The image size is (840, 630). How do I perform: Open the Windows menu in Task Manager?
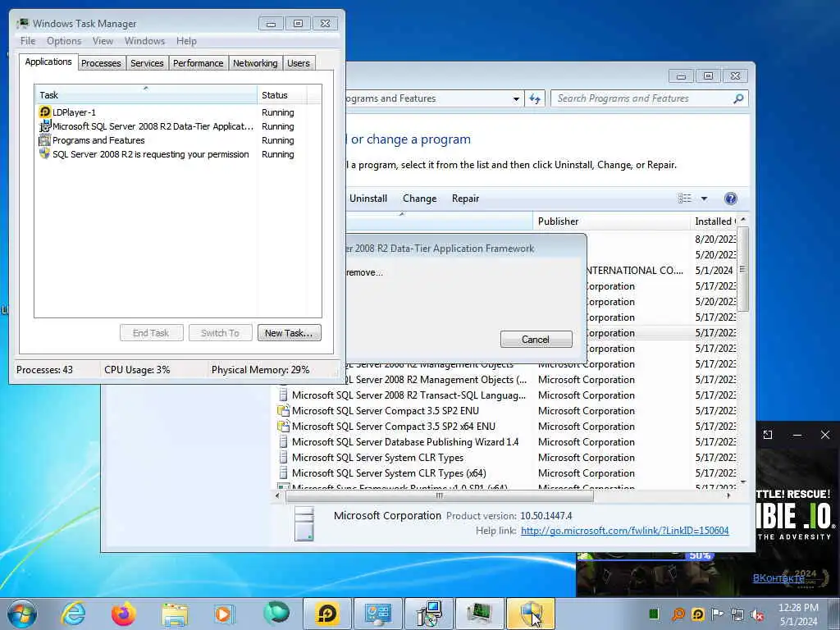pos(144,41)
